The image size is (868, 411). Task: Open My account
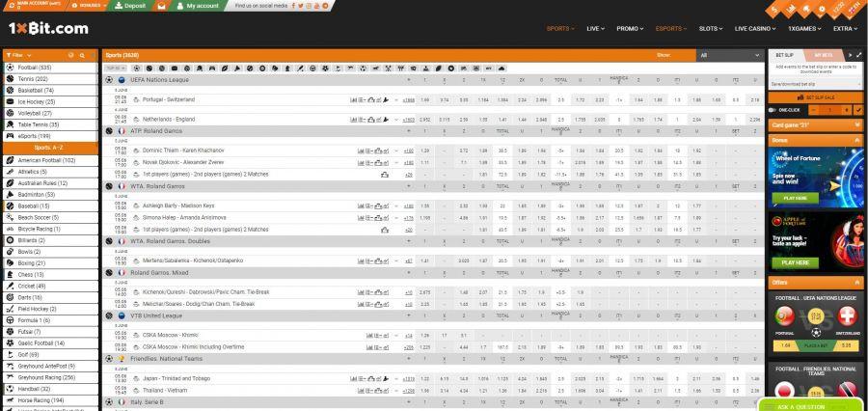click(x=198, y=6)
